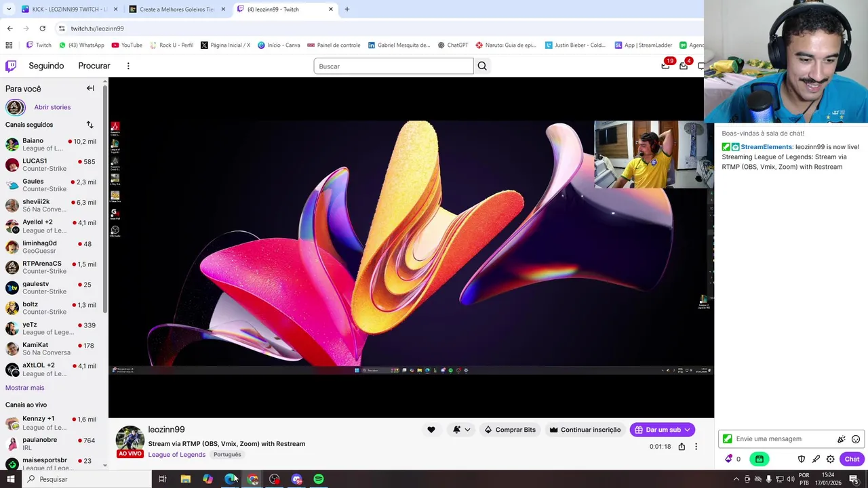
Task: Click Task View in the taskbar
Action: point(163,479)
